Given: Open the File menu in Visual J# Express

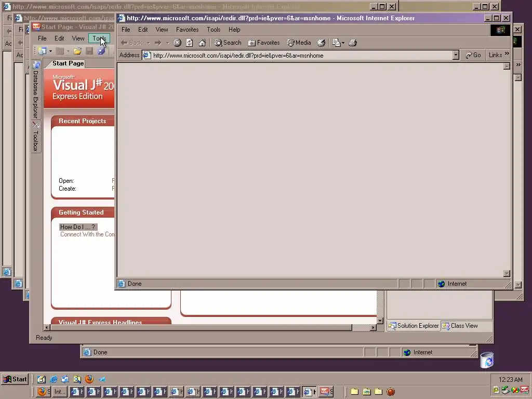Looking at the screenshot, I should [x=42, y=38].
